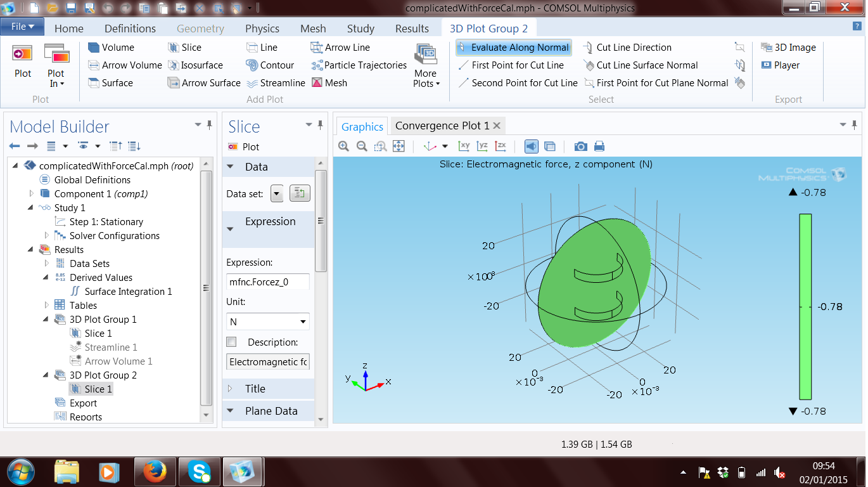868x487 pixels.
Task: Click the camera Image Snapshot icon
Action: pos(580,146)
